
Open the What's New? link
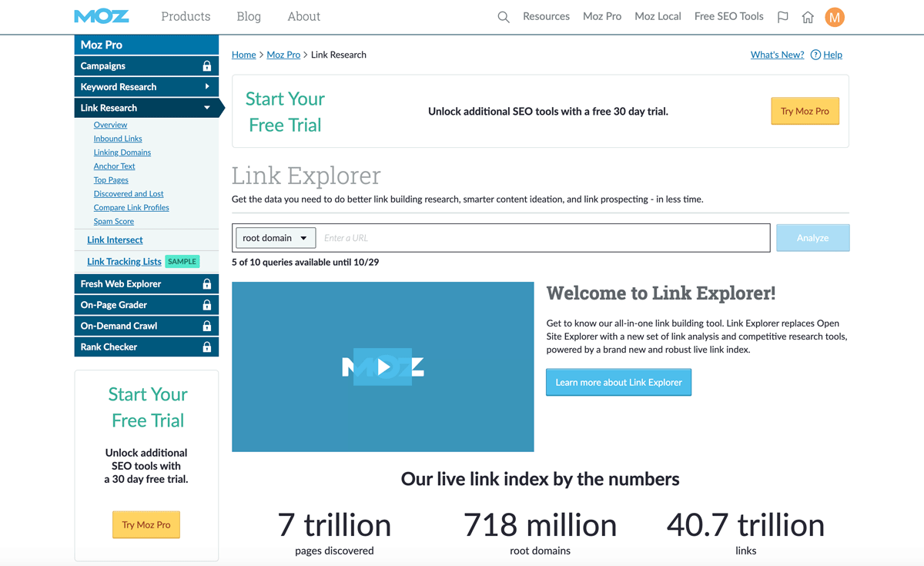click(777, 55)
